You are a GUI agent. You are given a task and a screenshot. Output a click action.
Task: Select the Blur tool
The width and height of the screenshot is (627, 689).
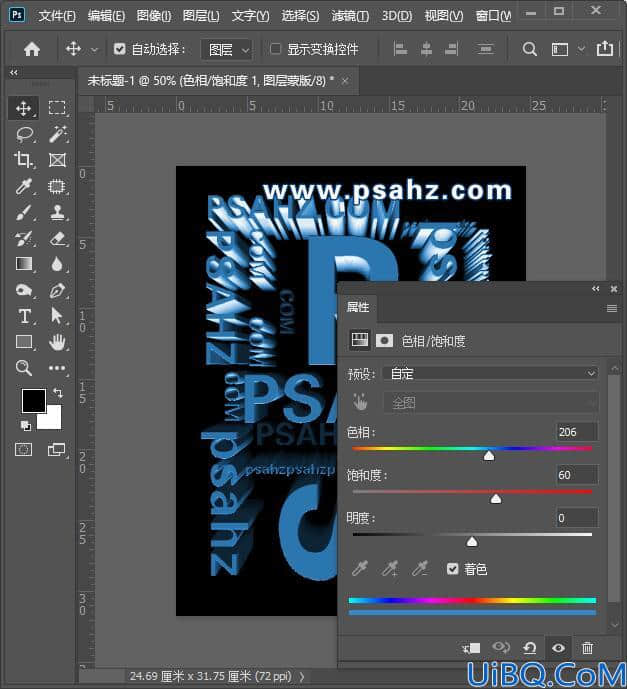57,264
